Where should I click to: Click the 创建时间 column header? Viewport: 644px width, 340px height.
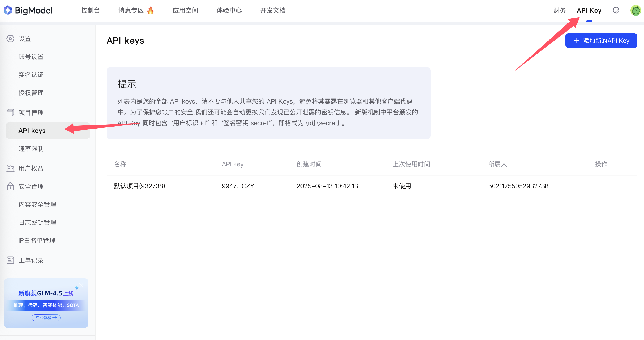(309, 164)
